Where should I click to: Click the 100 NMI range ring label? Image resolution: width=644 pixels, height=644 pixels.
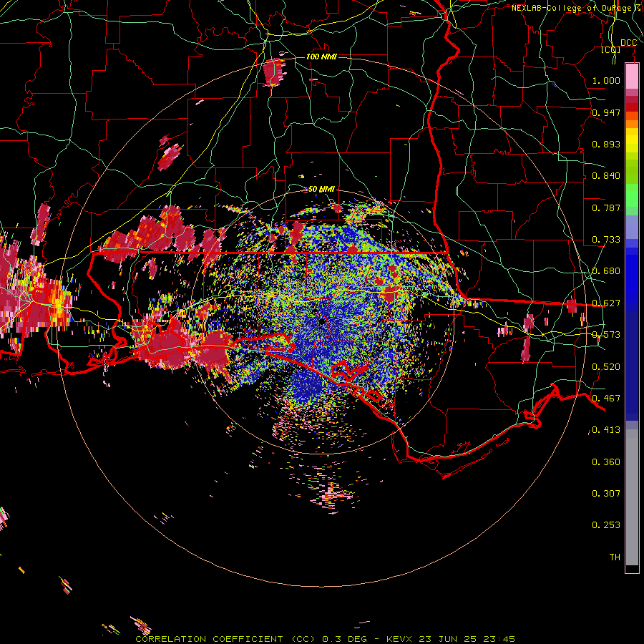[x=321, y=57]
